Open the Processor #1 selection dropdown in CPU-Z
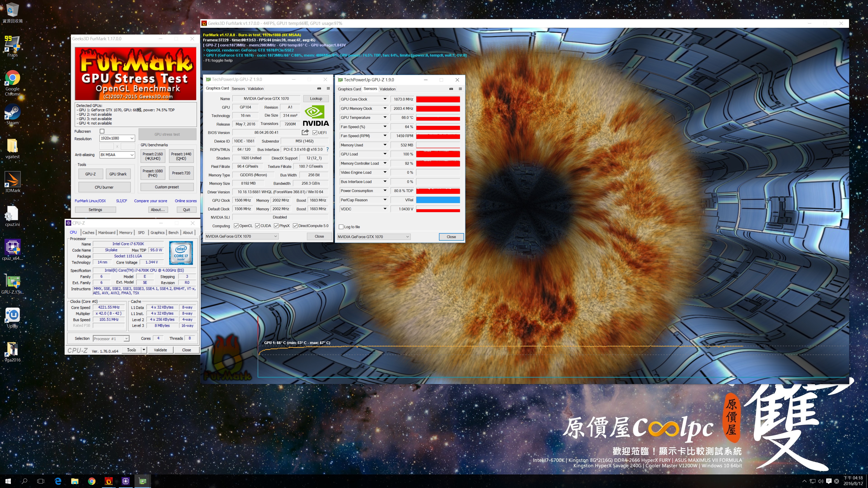The width and height of the screenshot is (868, 488). tap(111, 338)
